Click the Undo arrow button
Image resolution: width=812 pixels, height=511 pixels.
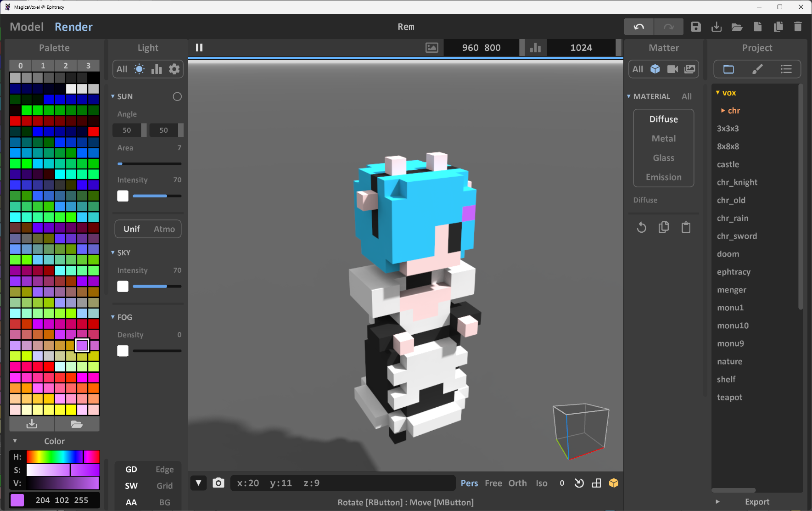tap(638, 27)
